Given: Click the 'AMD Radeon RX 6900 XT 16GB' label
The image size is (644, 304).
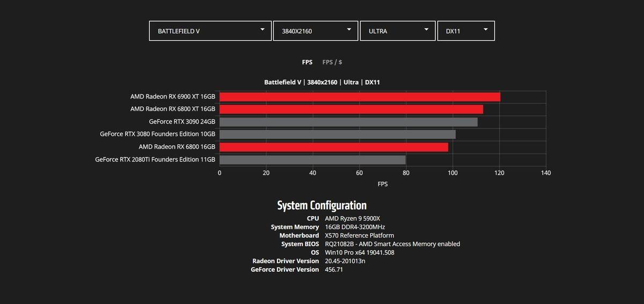Looking at the screenshot, I should 173,97.
